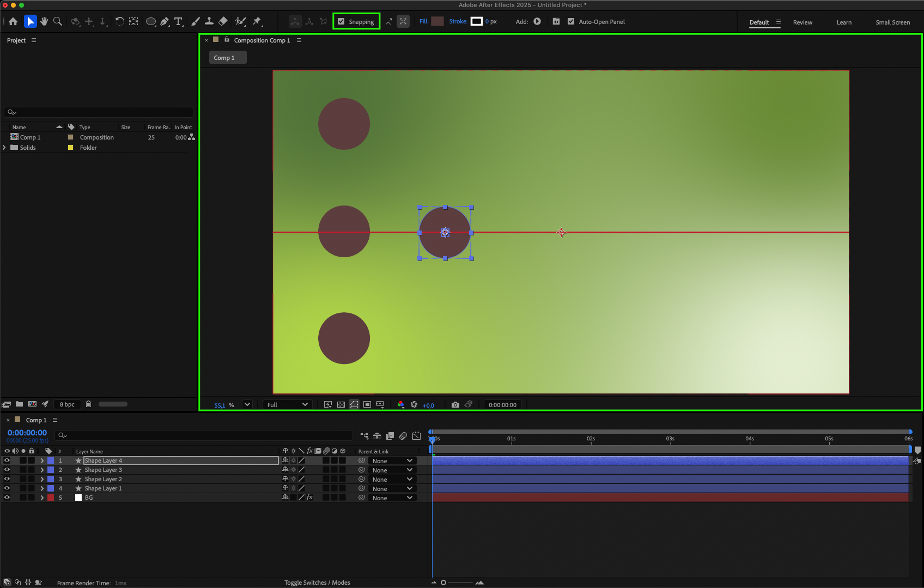Select the Ellipse shape tool
Viewport: 924px width, 588px height.
[150, 21]
